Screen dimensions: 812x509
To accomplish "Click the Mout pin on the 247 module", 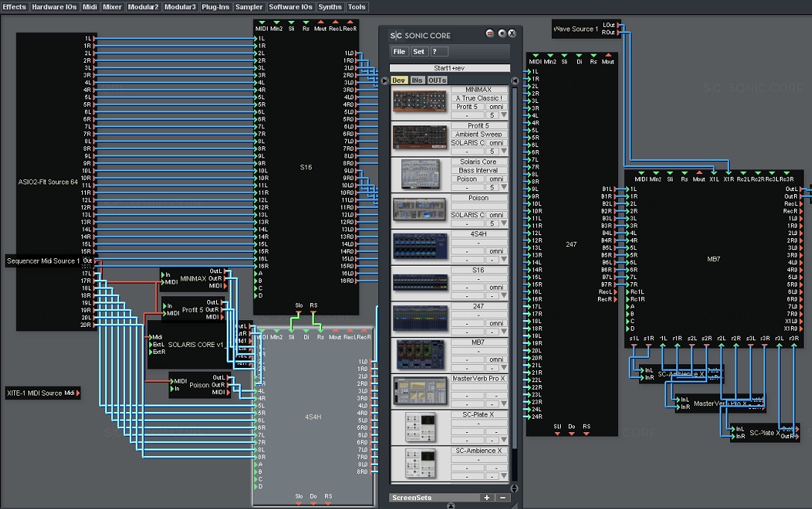I will click(608, 55).
